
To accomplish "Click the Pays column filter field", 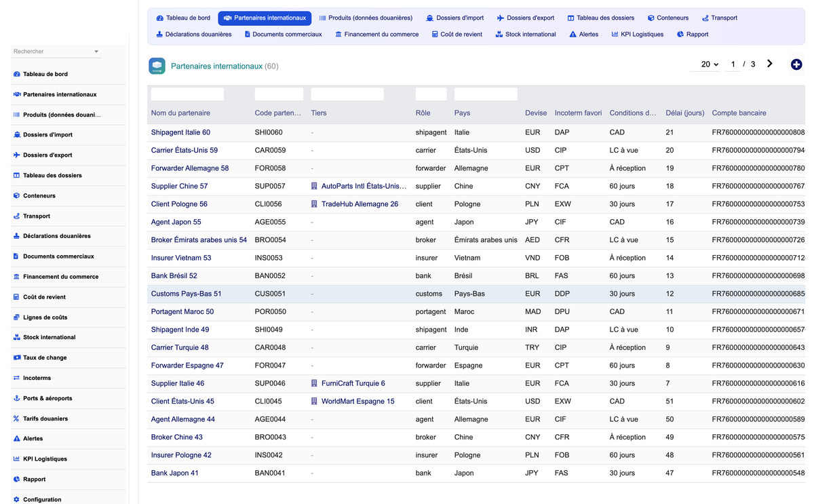I will point(486,94).
